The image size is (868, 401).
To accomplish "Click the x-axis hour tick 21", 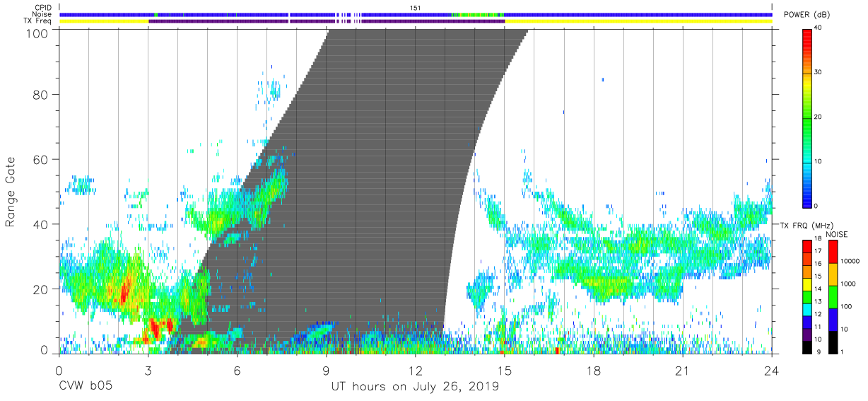I will click(x=683, y=371).
